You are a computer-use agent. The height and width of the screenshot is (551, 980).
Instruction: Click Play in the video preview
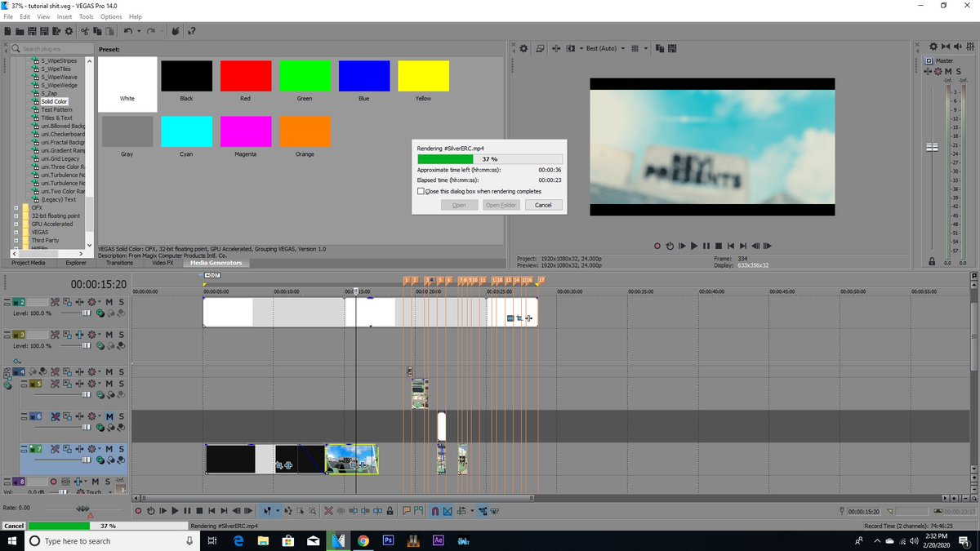pyautogui.click(x=694, y=246)
